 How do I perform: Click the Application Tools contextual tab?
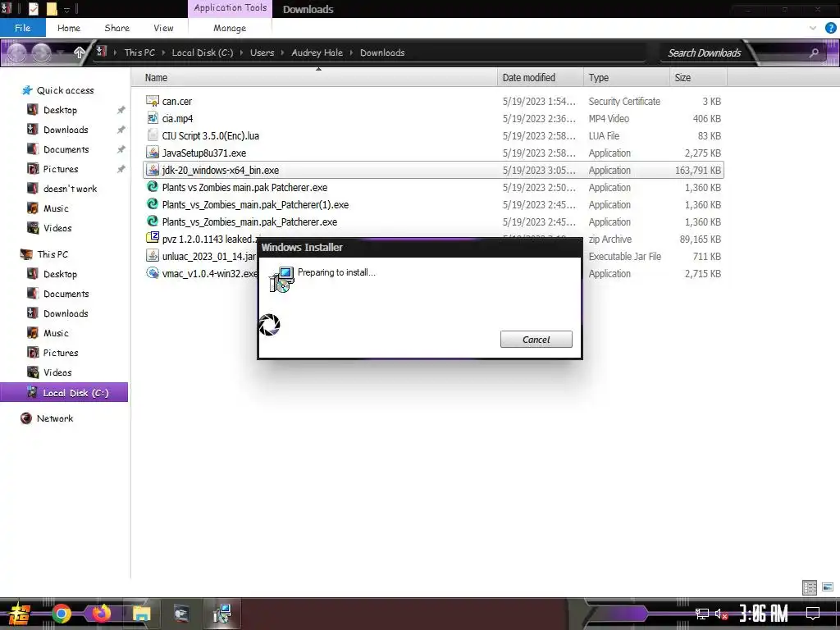click(x=230, y=8)
